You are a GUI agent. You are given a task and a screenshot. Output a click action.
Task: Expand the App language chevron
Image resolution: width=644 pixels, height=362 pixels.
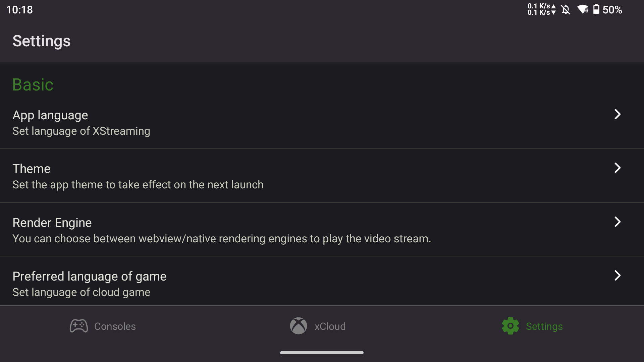(618, 114)
